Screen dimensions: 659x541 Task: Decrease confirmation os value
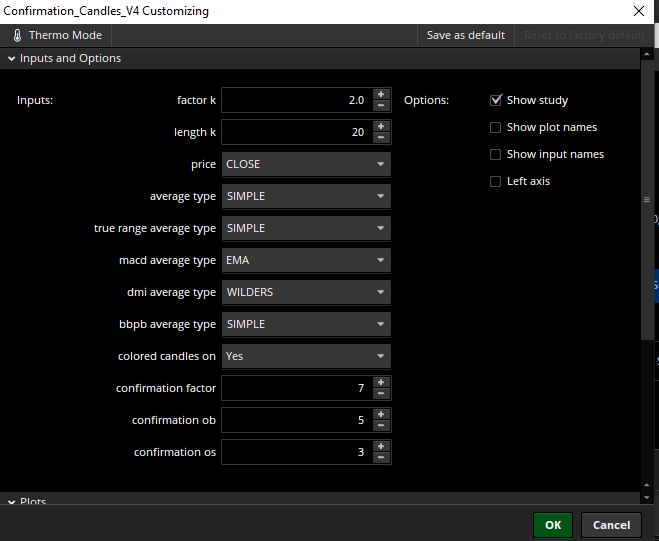point(381,457)
